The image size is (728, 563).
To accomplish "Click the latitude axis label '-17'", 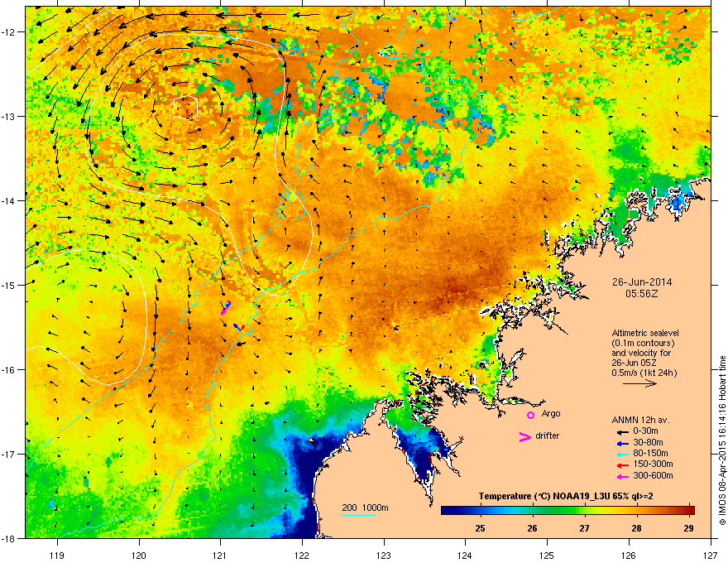I will click(9, 454).
